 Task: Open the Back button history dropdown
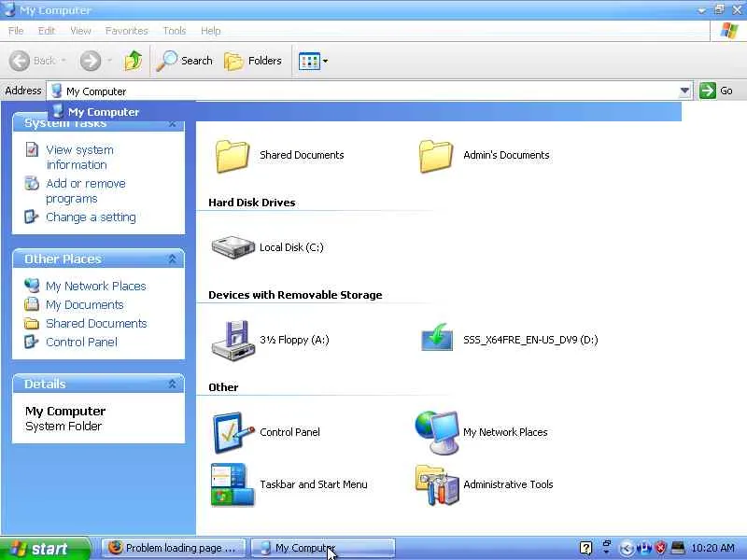click(63, 61)
